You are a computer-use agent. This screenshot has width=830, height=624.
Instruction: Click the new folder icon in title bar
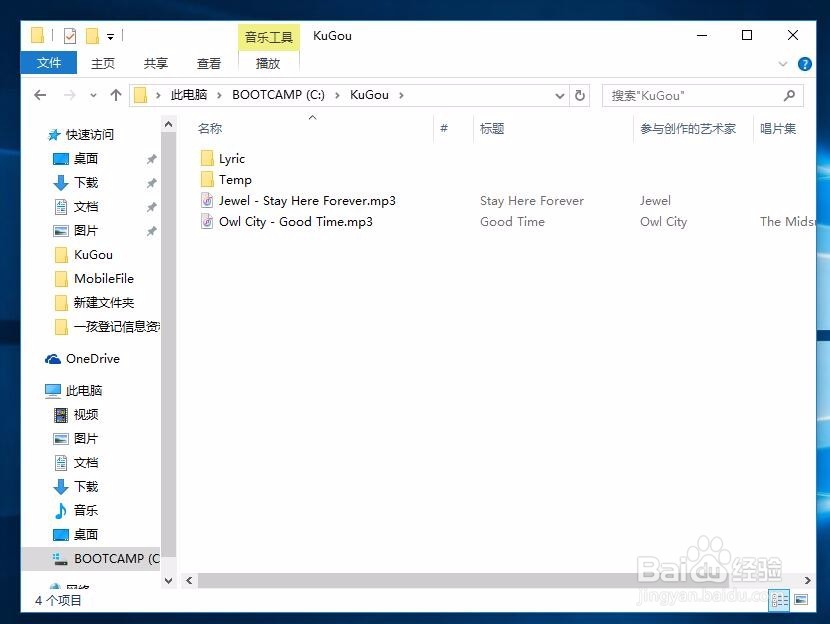[x=92, y=36]
